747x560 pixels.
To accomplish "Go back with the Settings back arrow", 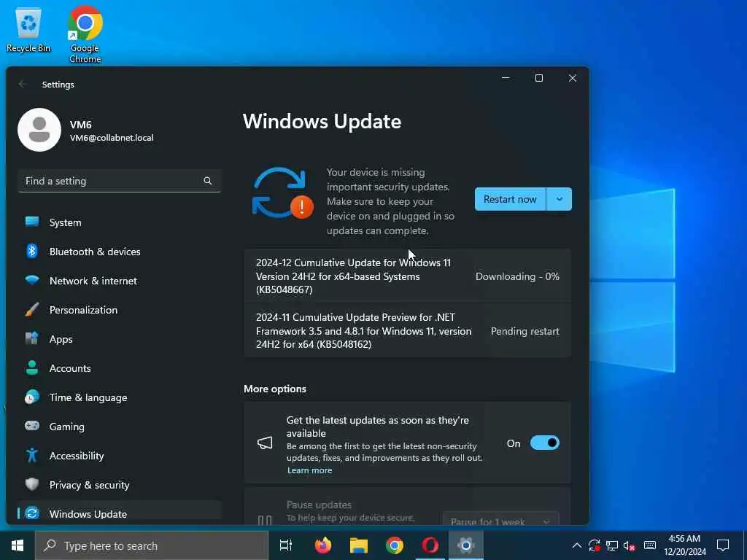I will point(23,85).
